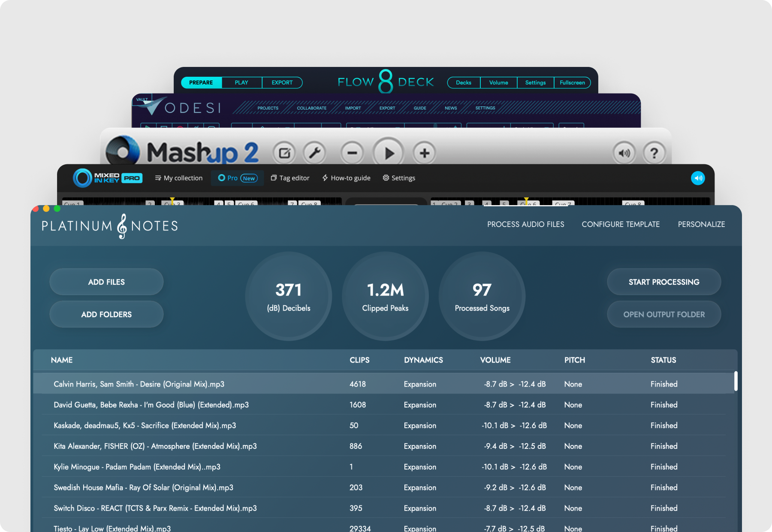The height and width of the screenshot is (532, 772).
Task: Click the 1.2M Clipped Peaks stat circle
Action: 385,296
